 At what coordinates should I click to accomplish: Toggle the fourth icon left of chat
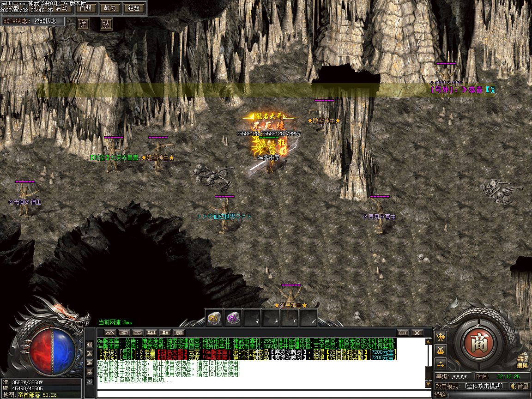click(90, 372)
